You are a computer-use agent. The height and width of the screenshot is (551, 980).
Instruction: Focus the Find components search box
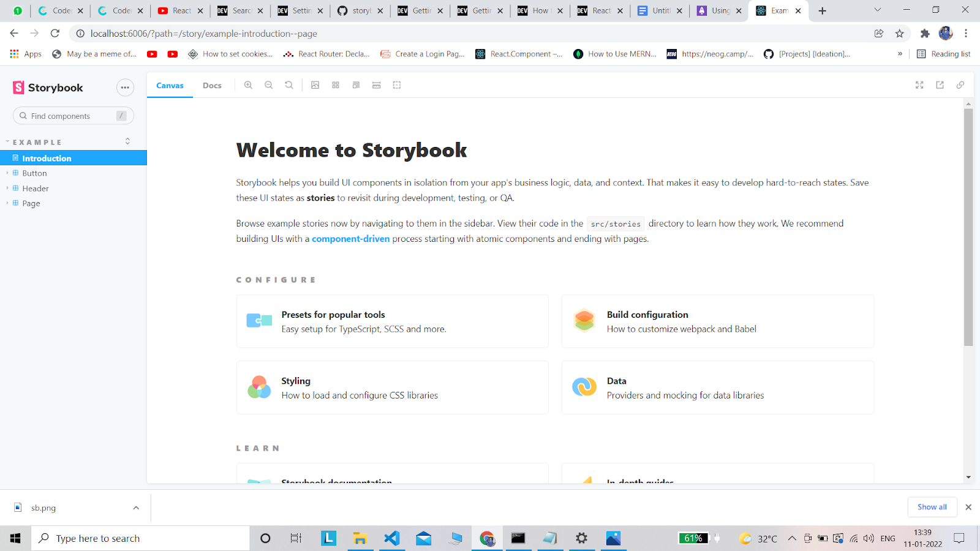tap(73, 116)
